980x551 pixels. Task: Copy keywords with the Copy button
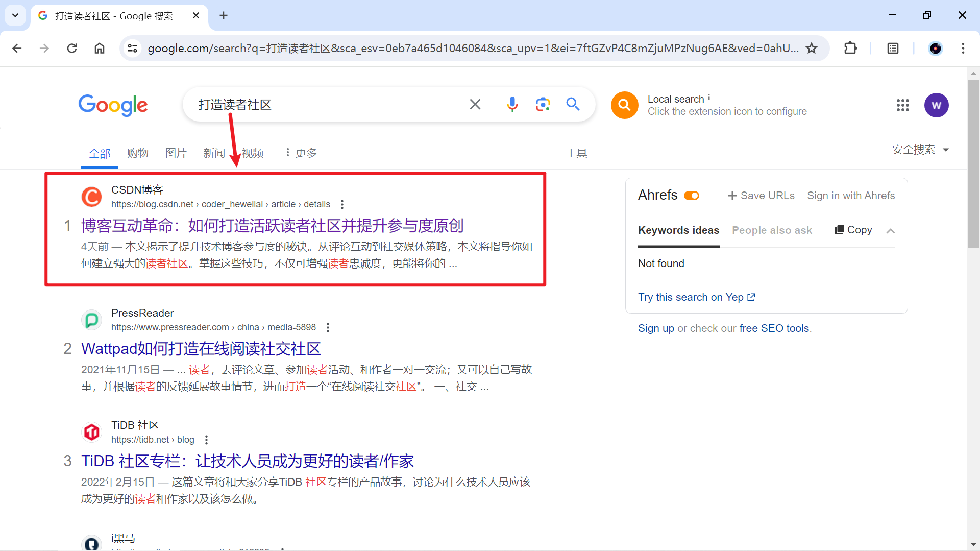(x=853, y=230)
